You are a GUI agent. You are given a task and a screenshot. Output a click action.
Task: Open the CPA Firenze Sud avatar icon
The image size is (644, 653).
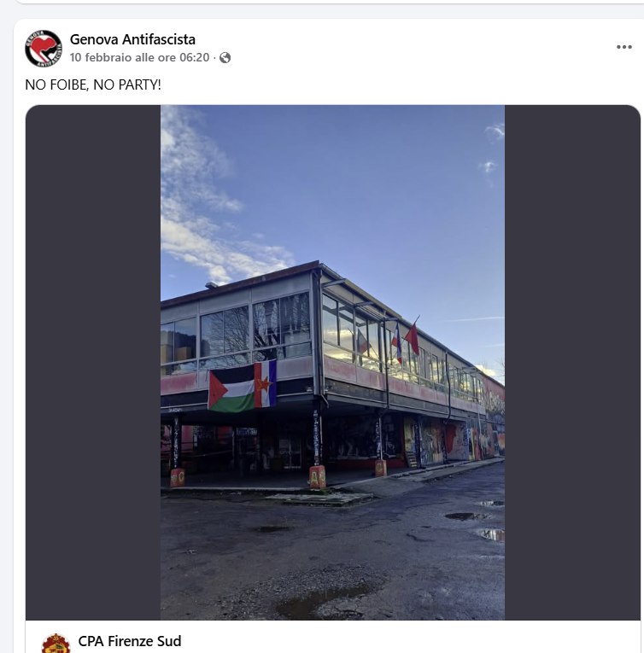tap(56, 643)
